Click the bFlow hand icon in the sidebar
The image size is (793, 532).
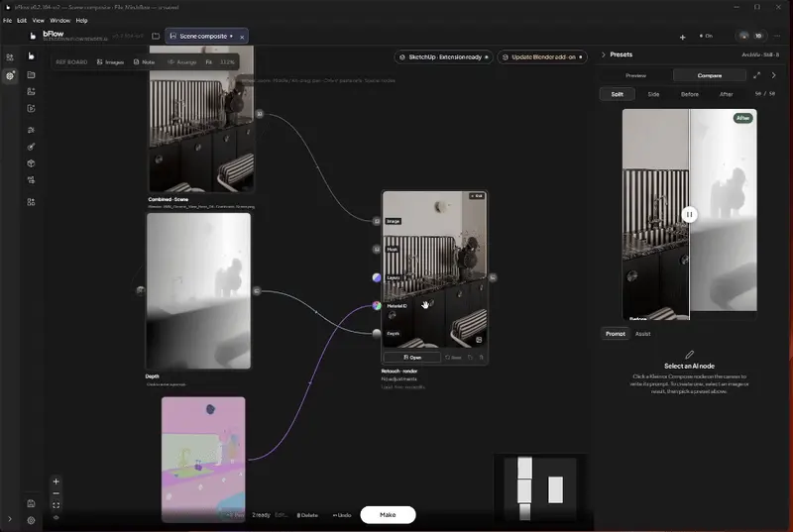(x=32, y=56)
